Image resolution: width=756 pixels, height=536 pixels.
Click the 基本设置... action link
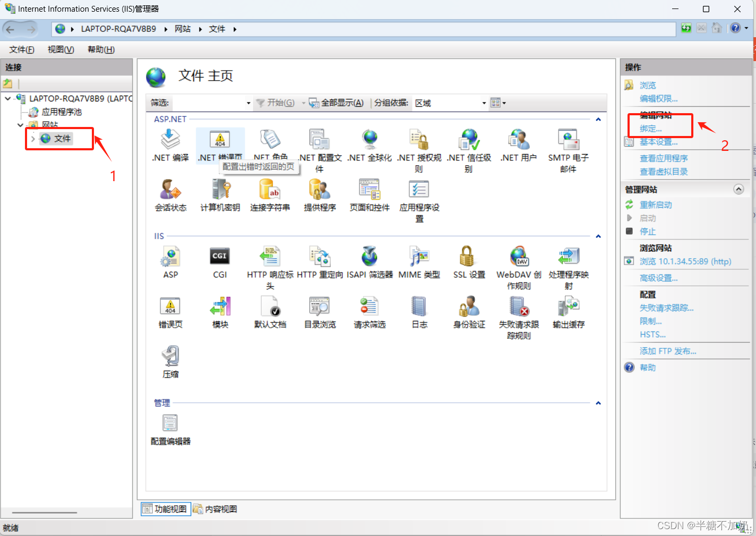pyautogui.click(x=658, y=142)
